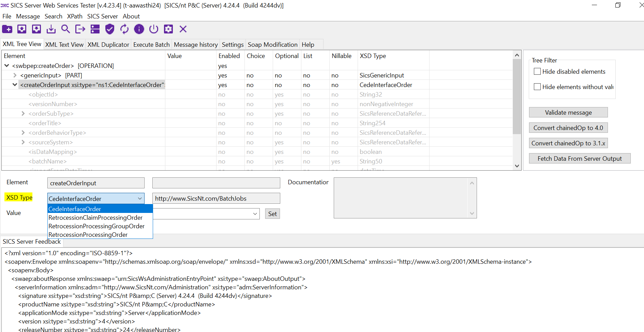This screenshot has height=332, width=644.
Task: Open the XPath menu
Action: pyautogui.click(x=75, y=16)
